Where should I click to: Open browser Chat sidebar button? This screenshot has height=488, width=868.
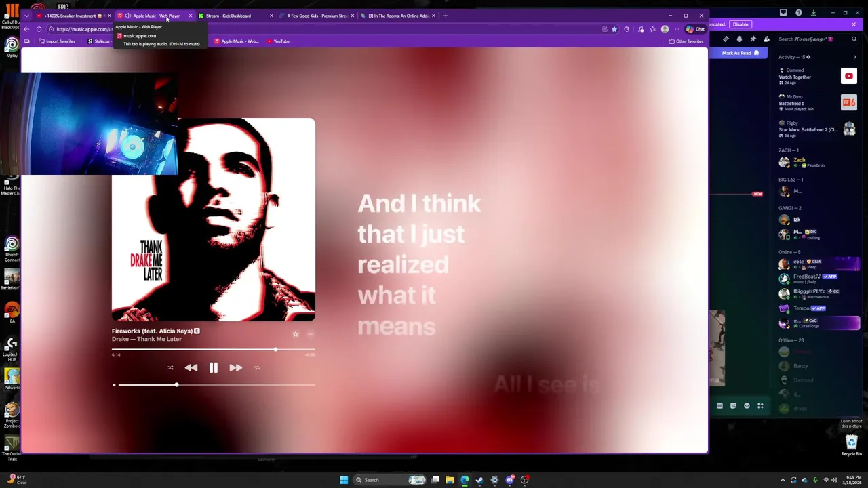coord(695,29)
